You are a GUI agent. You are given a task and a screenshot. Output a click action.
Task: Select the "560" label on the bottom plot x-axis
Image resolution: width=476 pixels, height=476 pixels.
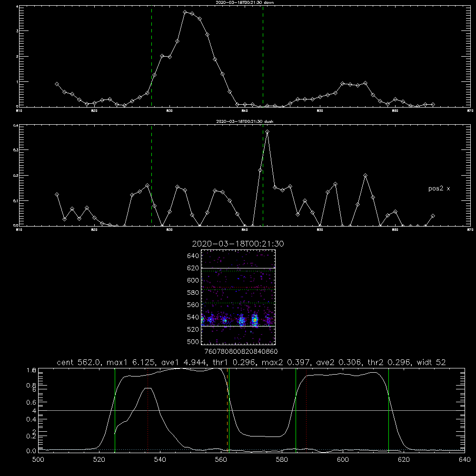(221, 460)
